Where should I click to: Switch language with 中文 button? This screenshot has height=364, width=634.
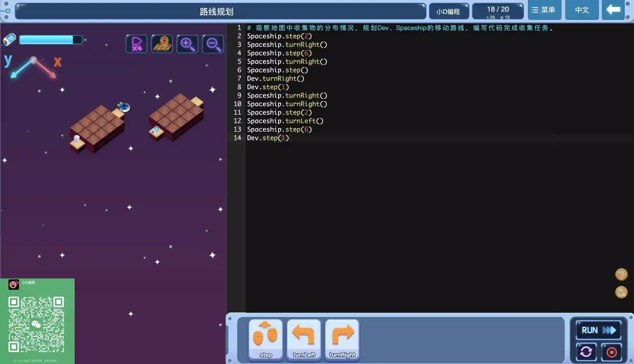click(582, 10)
